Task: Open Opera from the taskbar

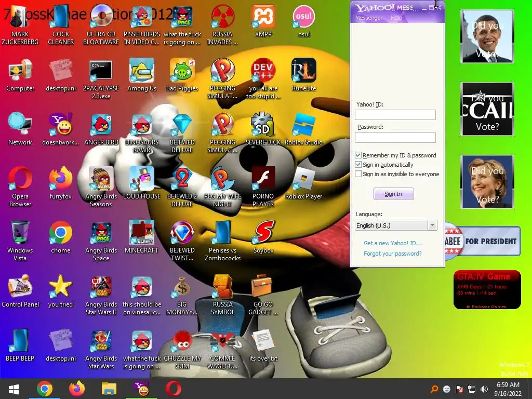Action: point(174,389)
